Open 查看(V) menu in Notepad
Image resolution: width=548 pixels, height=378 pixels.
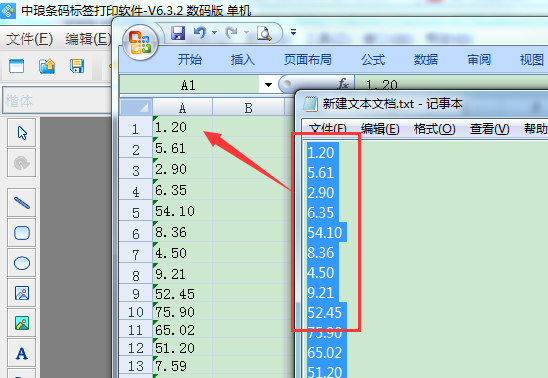[489, 129]
